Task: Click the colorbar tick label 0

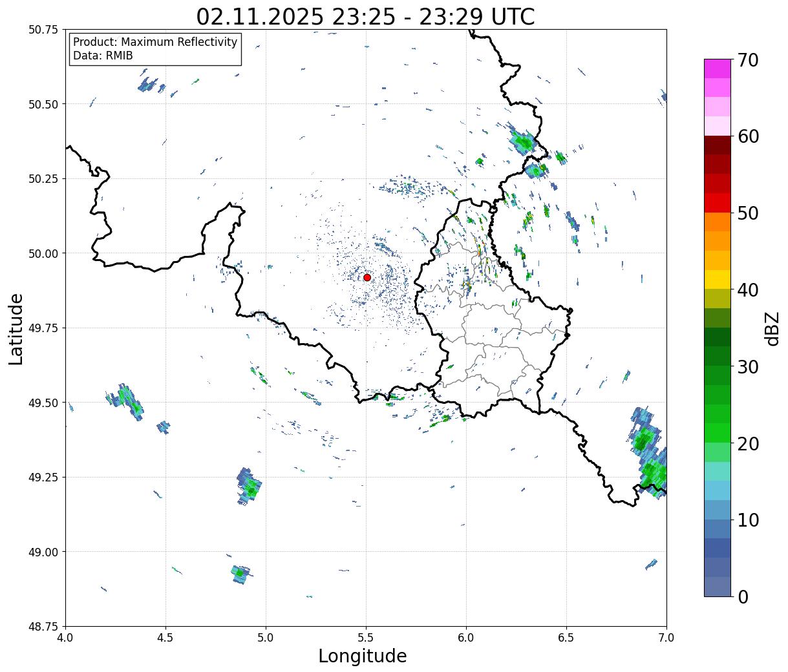Action: click(743, 597)
